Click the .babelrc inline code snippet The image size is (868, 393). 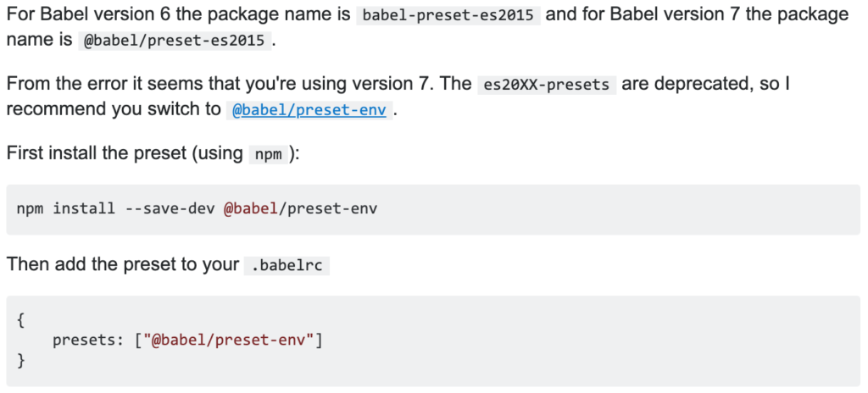click(x=287, y=266)
